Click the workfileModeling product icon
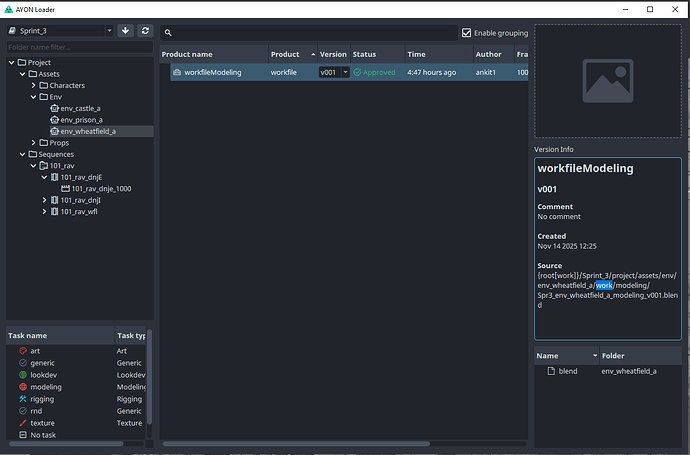 pyautogui.click(x=176, y=72)
